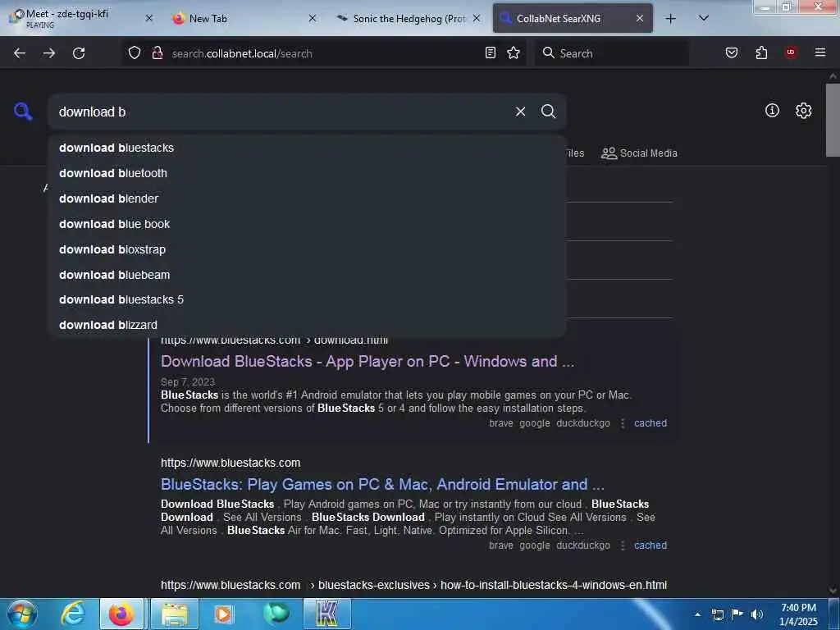Open the K application taskbar icon
This screenshot has width=840, height=630.
(x=326, y=614)
